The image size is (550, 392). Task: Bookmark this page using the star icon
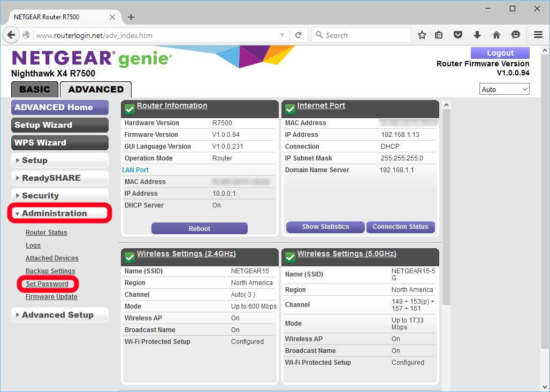422,35
